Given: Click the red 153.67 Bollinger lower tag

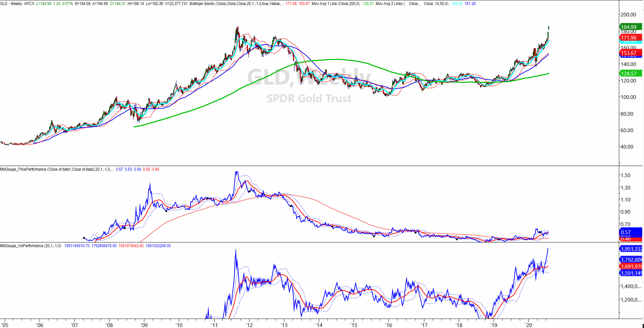Looking at the screenshot, I should [630, 53].
